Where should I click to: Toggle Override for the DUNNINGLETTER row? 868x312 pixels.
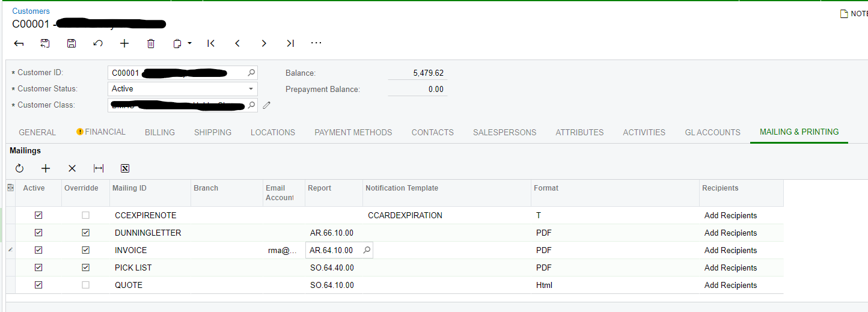[85, 233]
